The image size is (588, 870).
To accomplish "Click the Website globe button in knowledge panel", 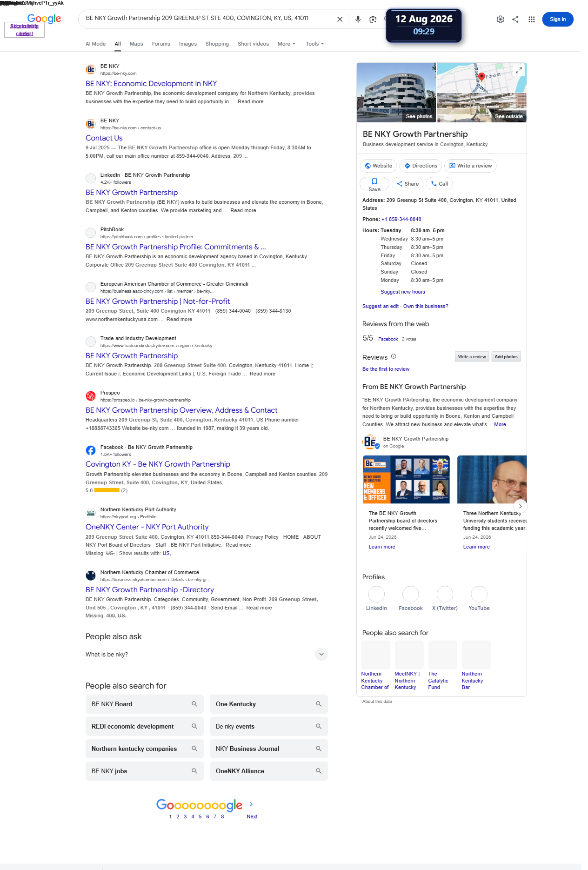I will (378, 166).
